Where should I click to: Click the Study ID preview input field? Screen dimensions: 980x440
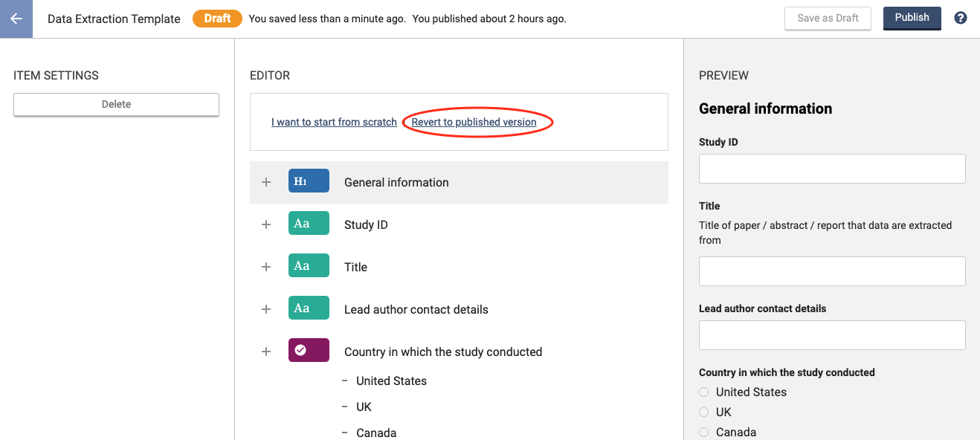832,169
